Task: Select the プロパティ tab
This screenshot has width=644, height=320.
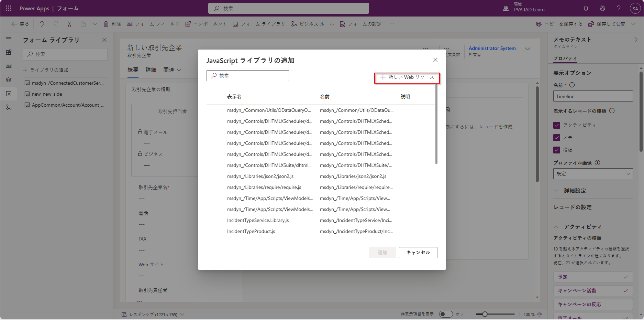Action: pyautogui.click(x=565, y=58)
